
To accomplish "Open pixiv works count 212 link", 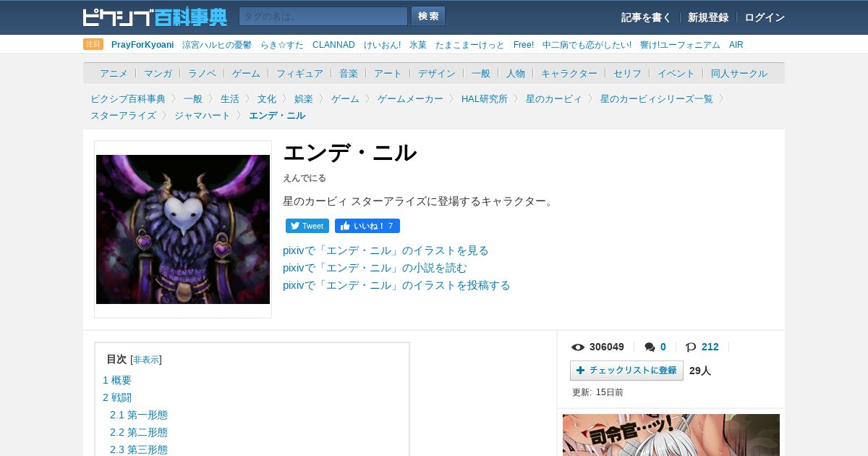I will pyautogui.click(x=710, y=347).
